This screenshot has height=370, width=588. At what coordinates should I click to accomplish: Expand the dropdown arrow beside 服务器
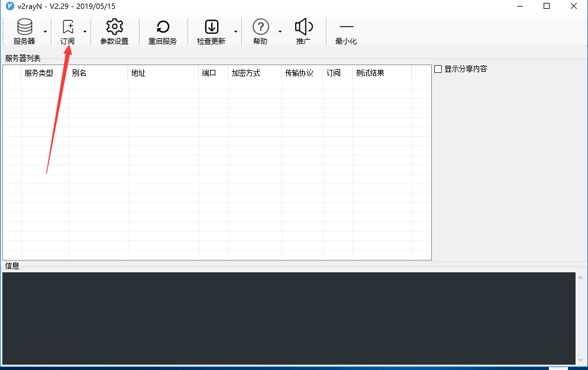(x=45, y=31)
